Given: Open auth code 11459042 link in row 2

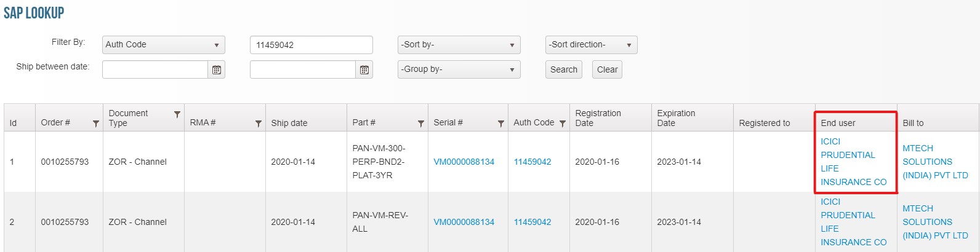Looking at the screenshot, I should [532, 222].
